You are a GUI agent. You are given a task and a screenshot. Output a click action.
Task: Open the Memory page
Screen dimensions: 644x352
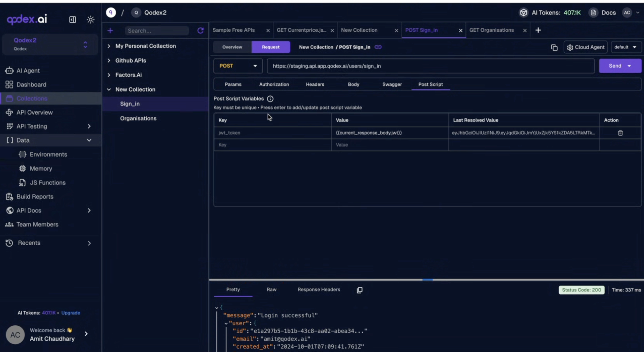(41, 168)
